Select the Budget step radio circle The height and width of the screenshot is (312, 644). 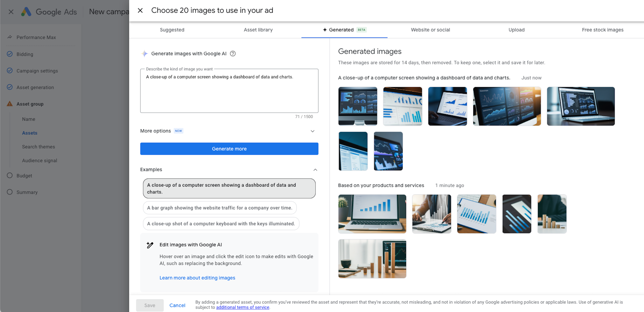[10, 175]
